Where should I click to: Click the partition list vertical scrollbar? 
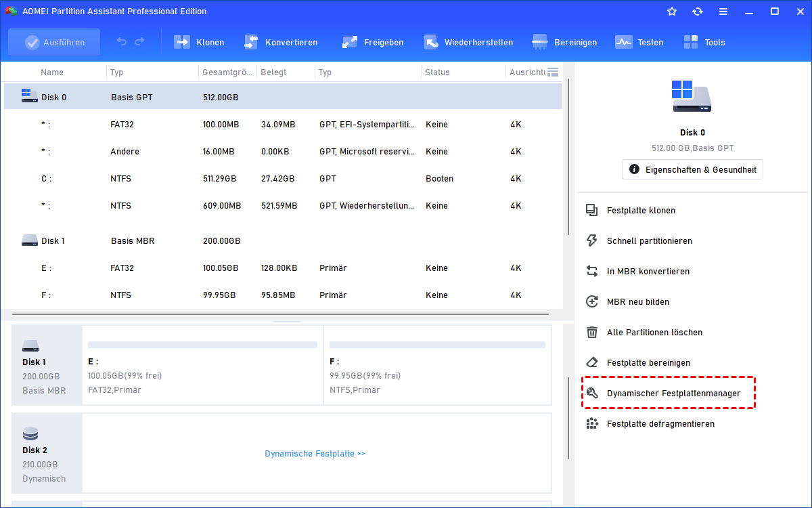pyautogui.click(x=568, y=157)
